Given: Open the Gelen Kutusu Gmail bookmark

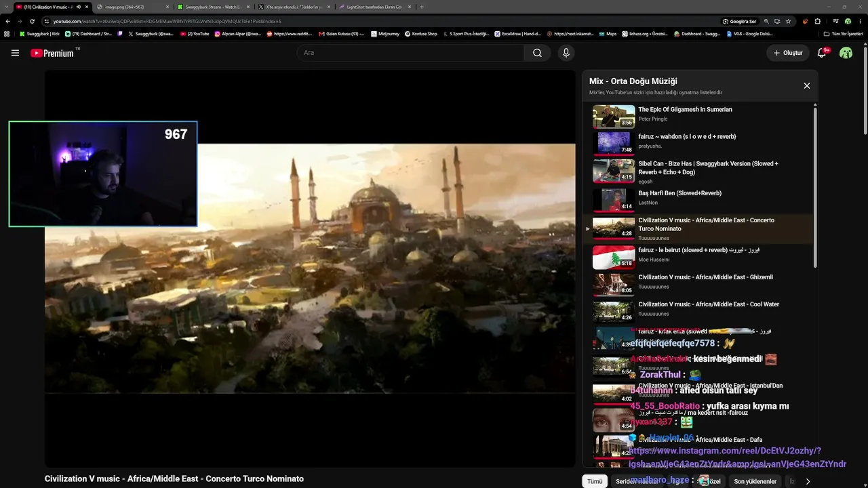Looking at the screenshot, I should tap(342, 33).
